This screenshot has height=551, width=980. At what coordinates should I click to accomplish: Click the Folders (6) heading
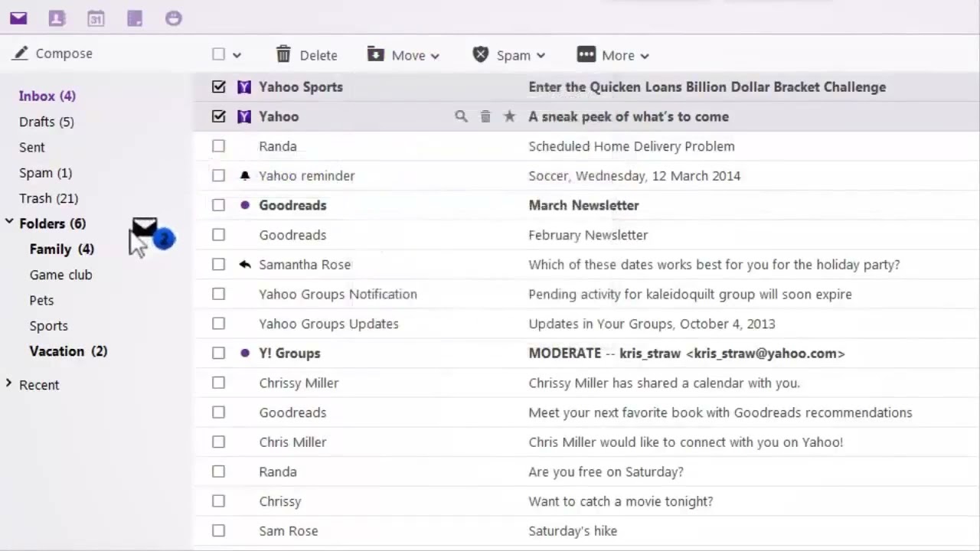coord(53,223)
